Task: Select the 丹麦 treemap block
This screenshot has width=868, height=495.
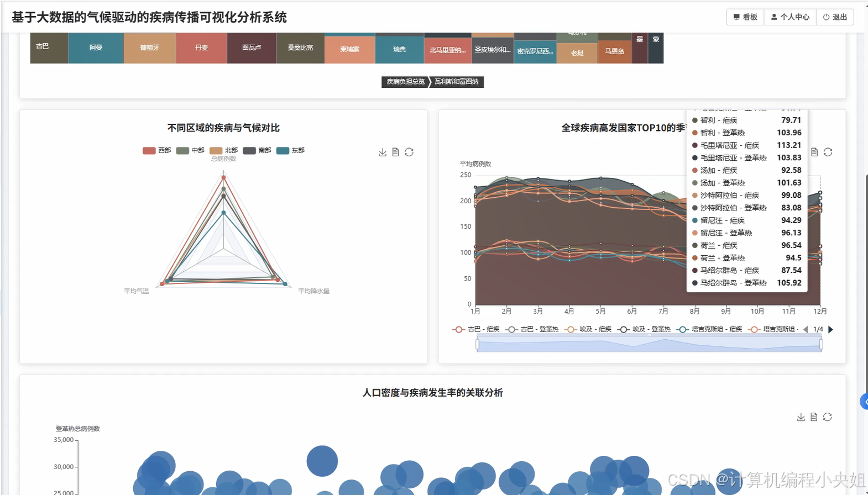Action: pyautogui.click(x=202, y=48)
